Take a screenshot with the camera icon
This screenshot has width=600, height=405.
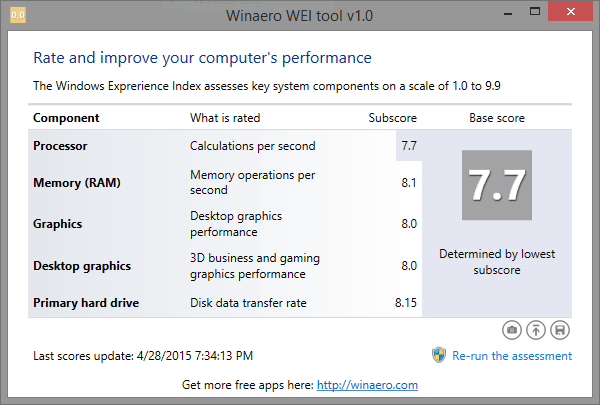click(x=512, y=330)
